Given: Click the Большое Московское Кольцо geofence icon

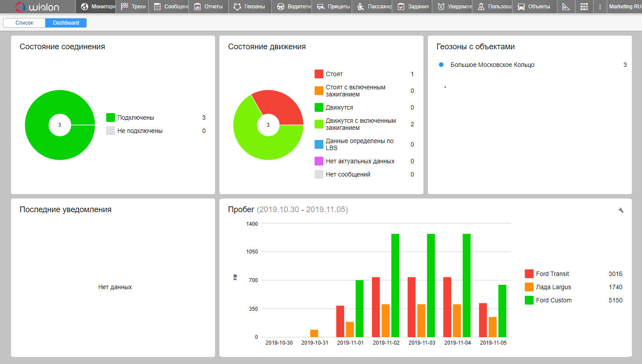Looking at the screenshot, I should point(441,65).
